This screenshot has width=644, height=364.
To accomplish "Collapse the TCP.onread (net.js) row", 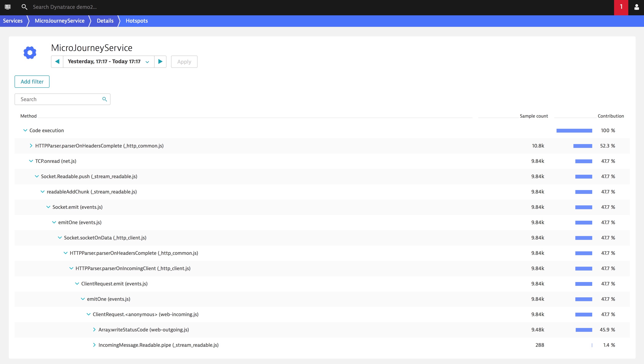I will (x=31, y=161).
